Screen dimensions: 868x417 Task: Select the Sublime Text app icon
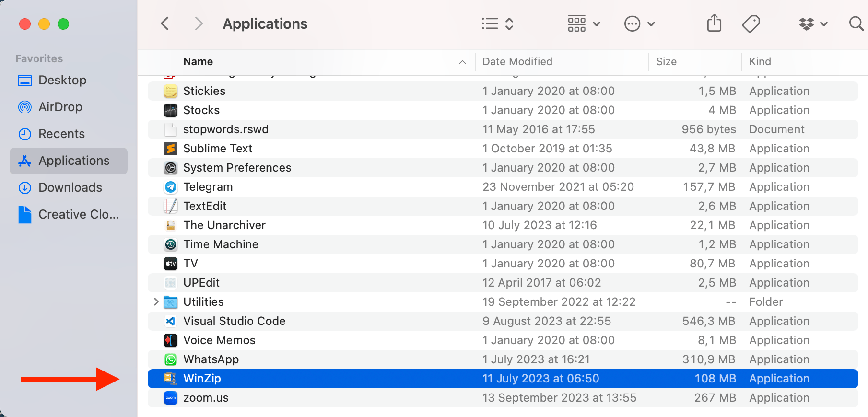pyautogui.click(x=171, y=149)
